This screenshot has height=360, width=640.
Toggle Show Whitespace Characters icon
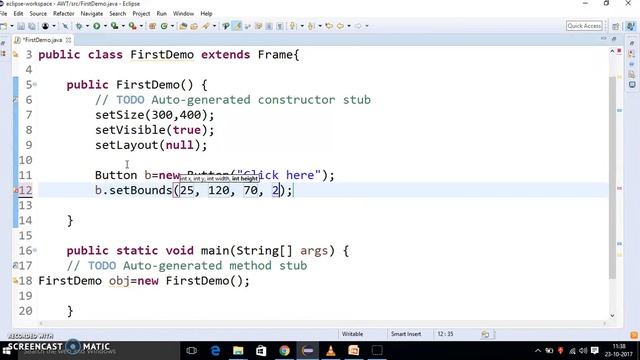click(x=280, y=26)
